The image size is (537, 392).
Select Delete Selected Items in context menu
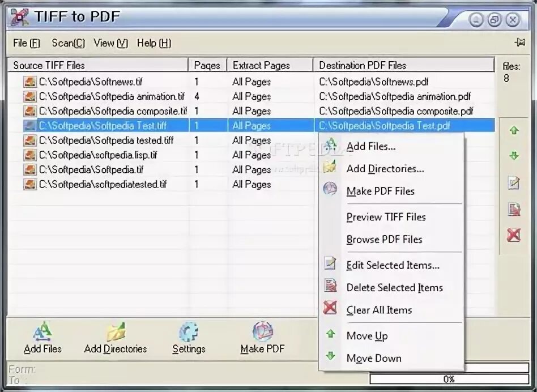[x=391, y=288]
